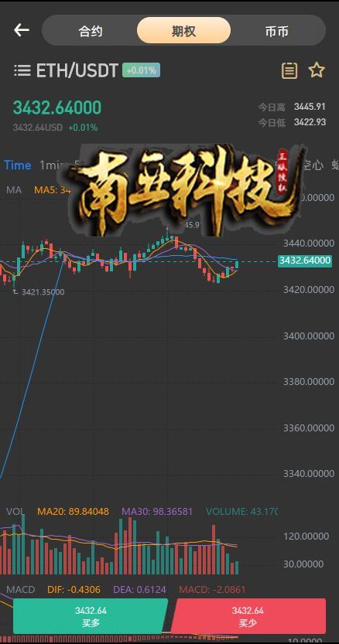Select the 空心 candle style option

tap(313, 165)
